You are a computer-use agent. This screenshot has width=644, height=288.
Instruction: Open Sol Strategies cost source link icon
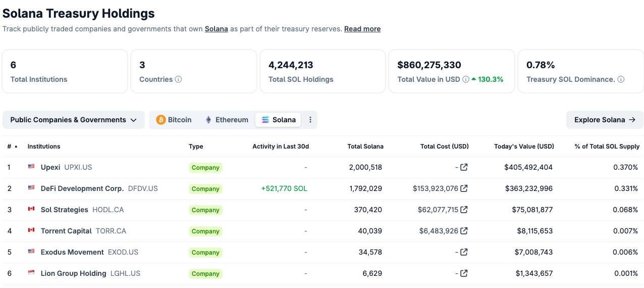point(464,210)
